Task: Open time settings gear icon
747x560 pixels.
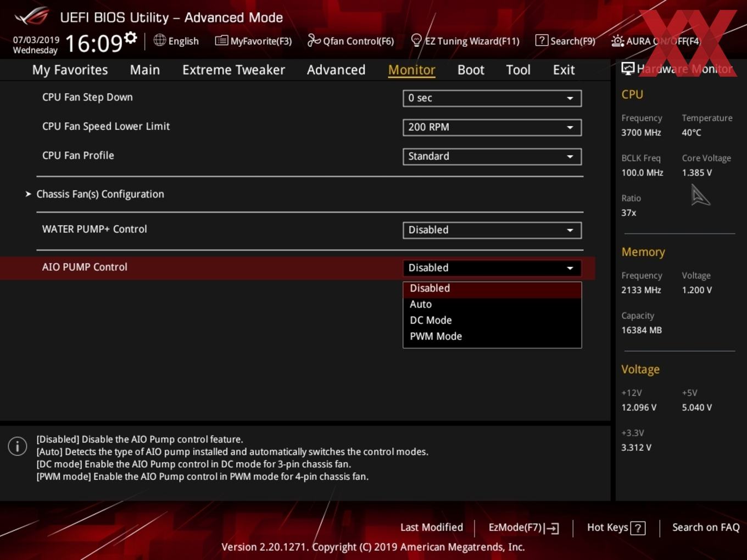Action: click(131, 37)
